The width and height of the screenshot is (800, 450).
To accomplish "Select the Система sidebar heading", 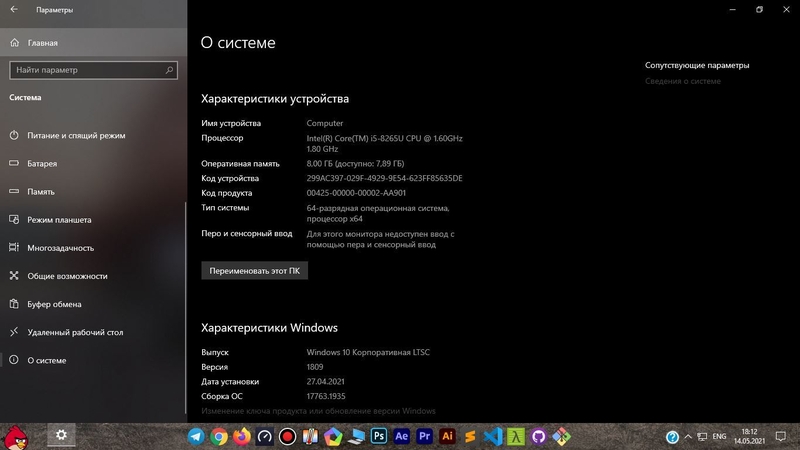I will [x=25, y=97].
